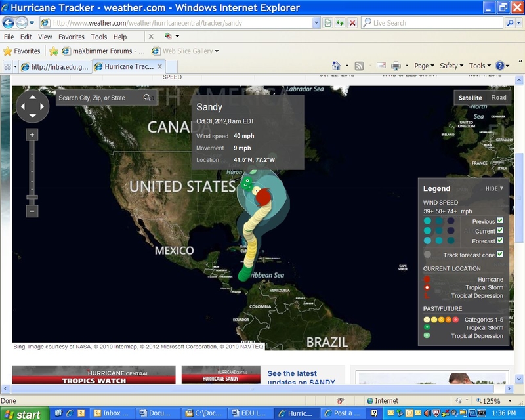Screen dimensions: 525x420
Task: Open the search provider dropdown arrow
Action: click(x=518, y=23)
